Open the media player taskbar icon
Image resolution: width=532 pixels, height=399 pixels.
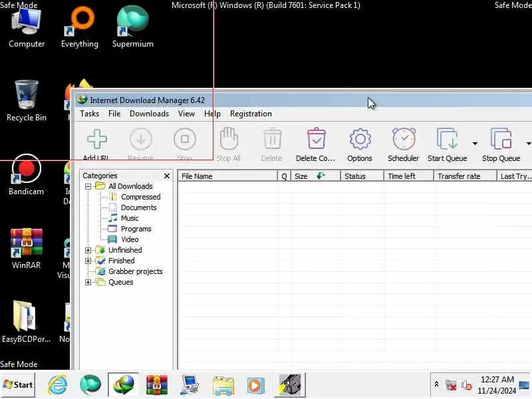point(256,386)
